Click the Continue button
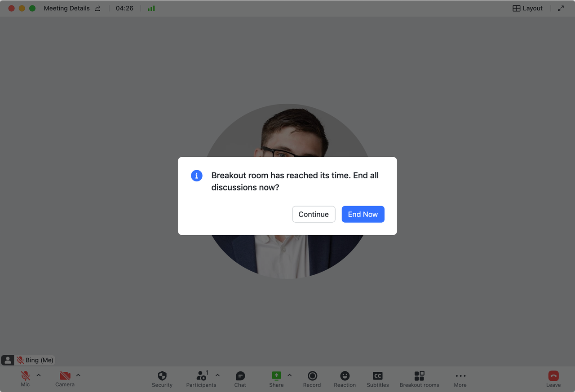The image size is (575, 392). click(x=314, y=214)
